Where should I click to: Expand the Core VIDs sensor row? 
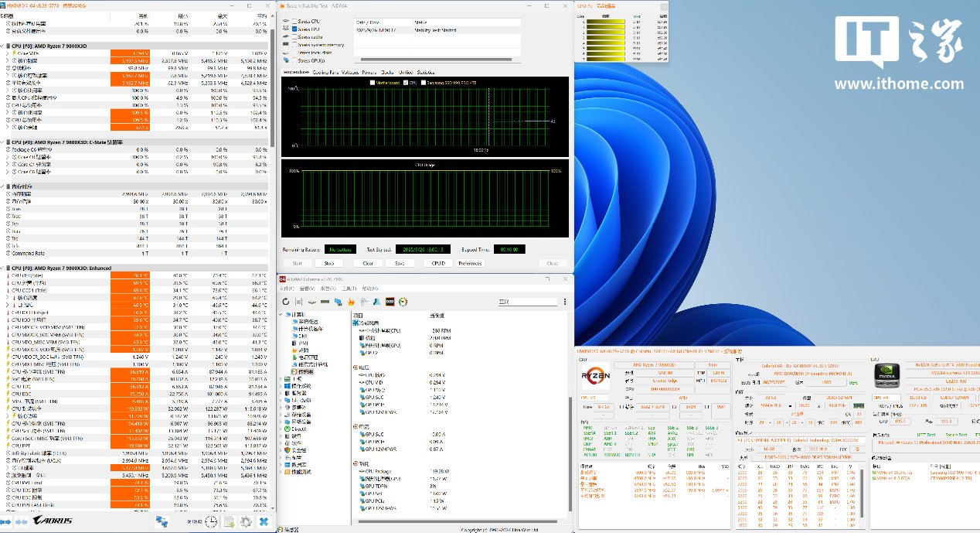point(8,53)
